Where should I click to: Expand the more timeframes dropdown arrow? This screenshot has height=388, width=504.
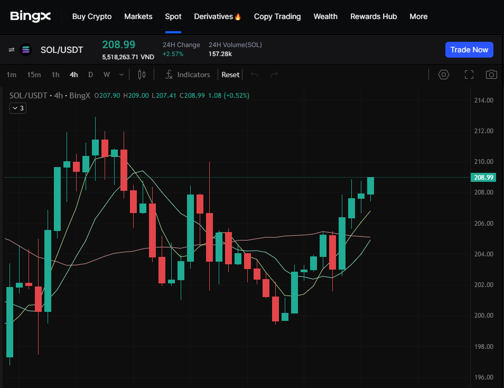pos(121,75)
